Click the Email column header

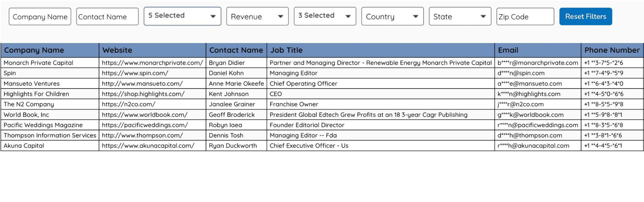[x=508, y=50]
